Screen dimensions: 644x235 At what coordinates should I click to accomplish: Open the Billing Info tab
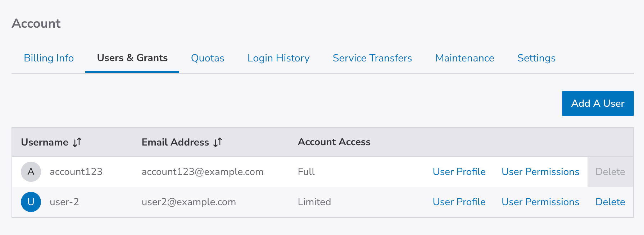(49, 58)
